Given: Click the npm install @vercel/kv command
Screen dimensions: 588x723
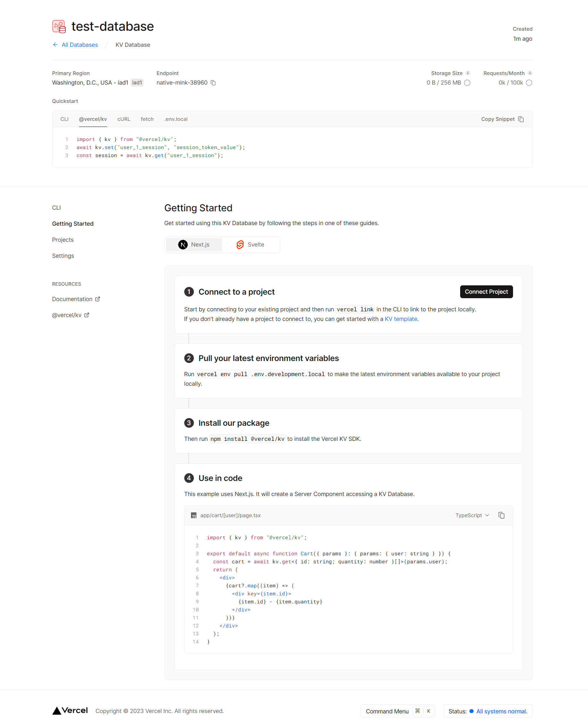Looking at the screenshot, I should pos(247,439).
